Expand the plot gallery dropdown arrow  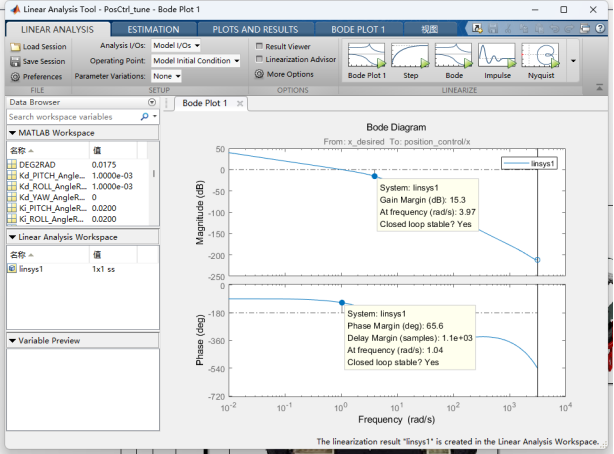[573, 60]
